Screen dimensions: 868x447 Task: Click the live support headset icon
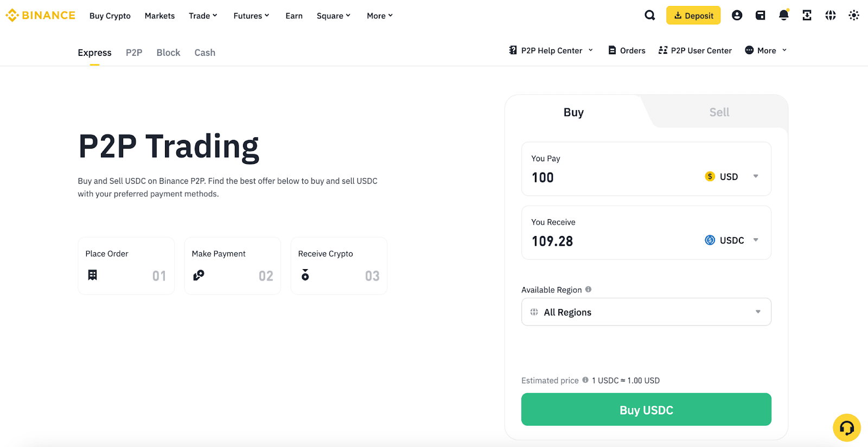tap(846, 427)
